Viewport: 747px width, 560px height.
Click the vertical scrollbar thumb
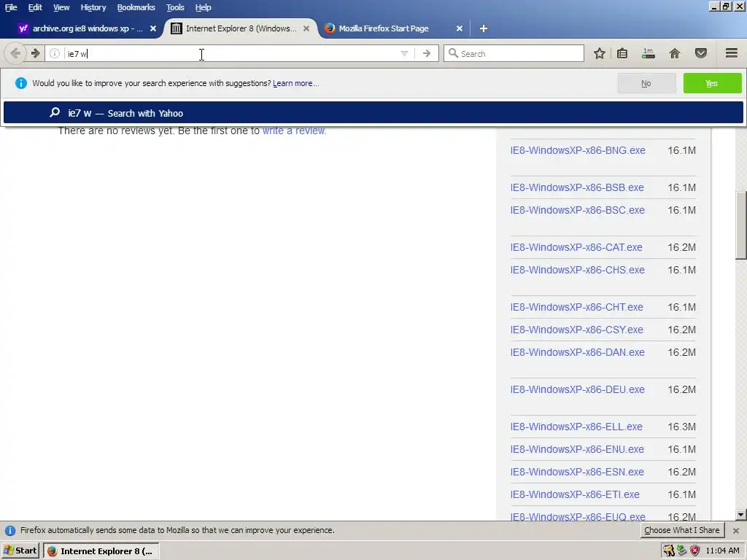740,225
